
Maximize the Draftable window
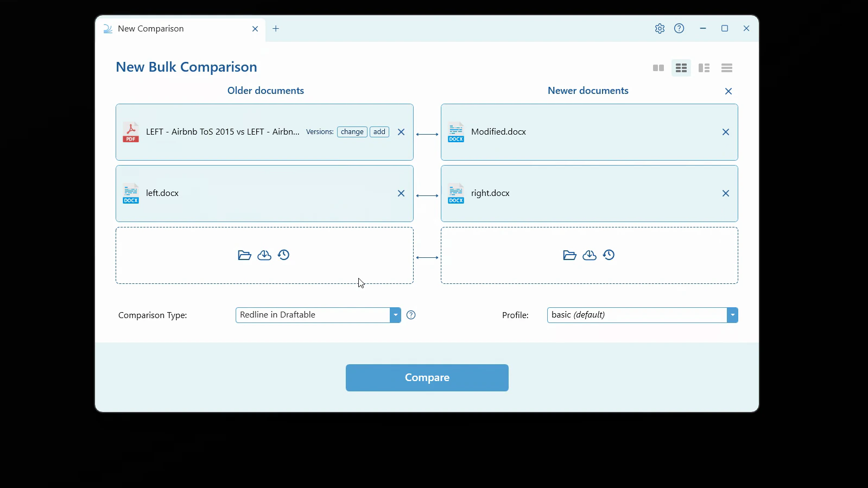(x=725, y=29)
